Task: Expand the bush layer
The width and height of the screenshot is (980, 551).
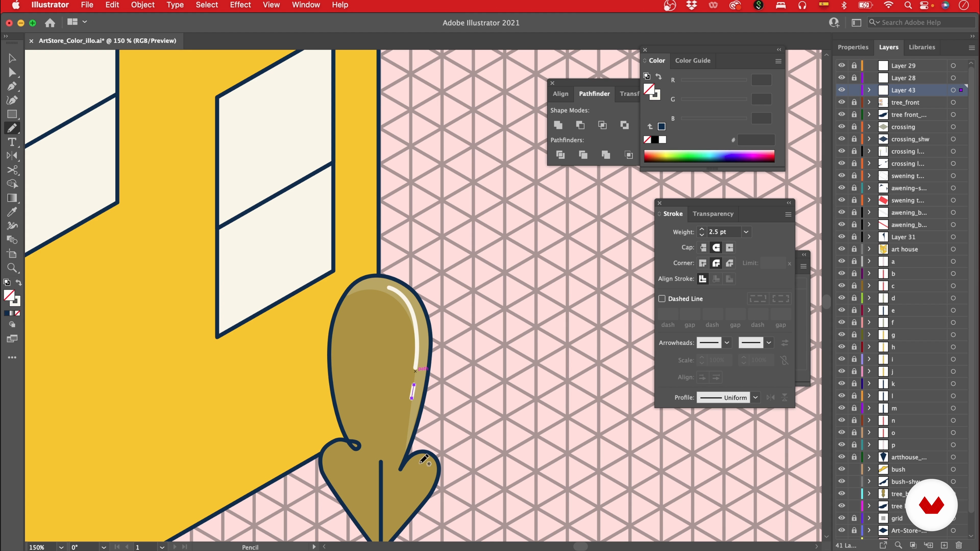Action: click(869, 469)
